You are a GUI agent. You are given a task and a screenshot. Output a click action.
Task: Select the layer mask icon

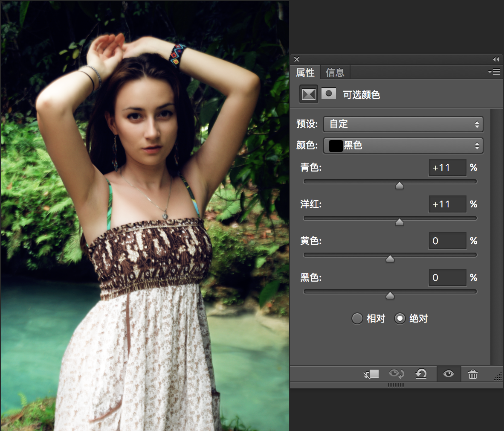(x=328, y=93)
